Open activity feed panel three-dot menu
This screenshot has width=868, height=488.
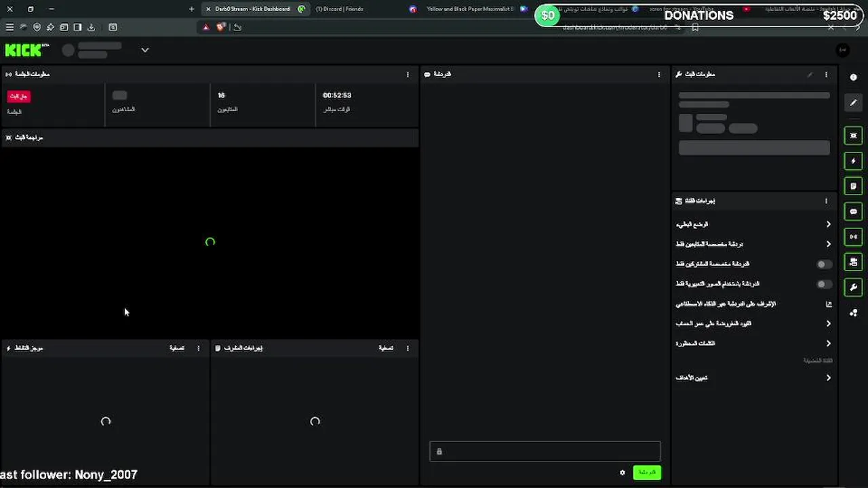[x=198, y=348]
